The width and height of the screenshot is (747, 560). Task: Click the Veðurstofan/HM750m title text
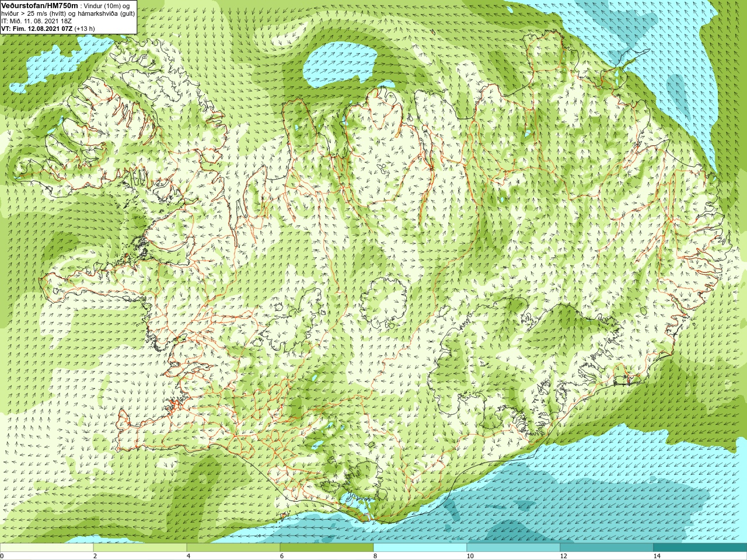40,5
